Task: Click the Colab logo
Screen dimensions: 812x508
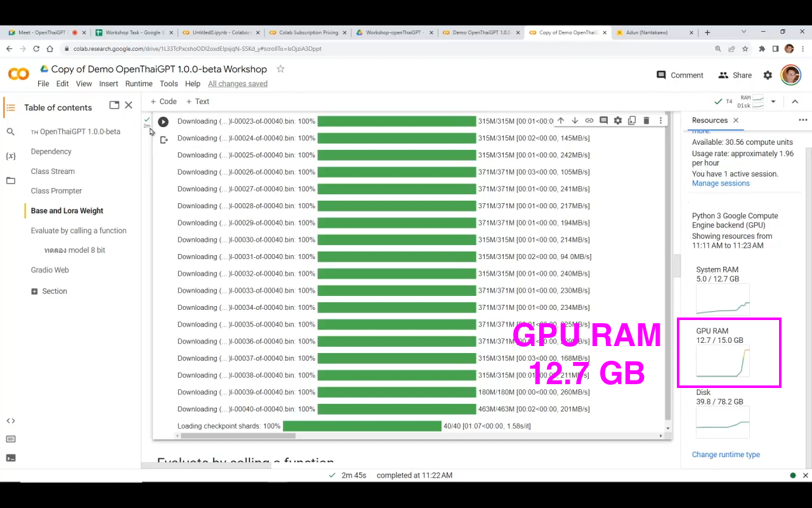Action: (18, 74)
